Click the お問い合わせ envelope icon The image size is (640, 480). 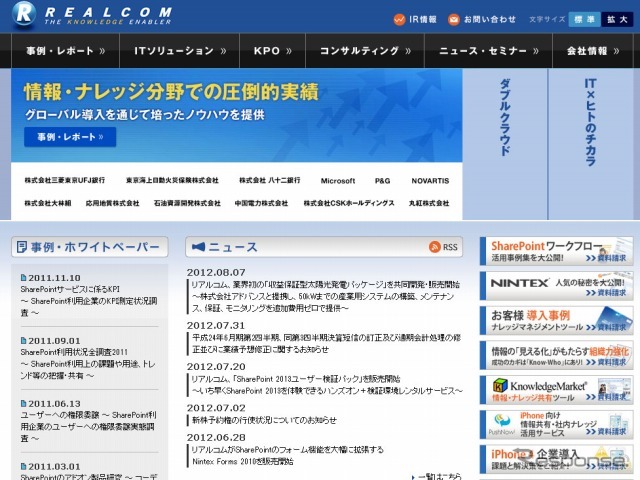(453, 19)
